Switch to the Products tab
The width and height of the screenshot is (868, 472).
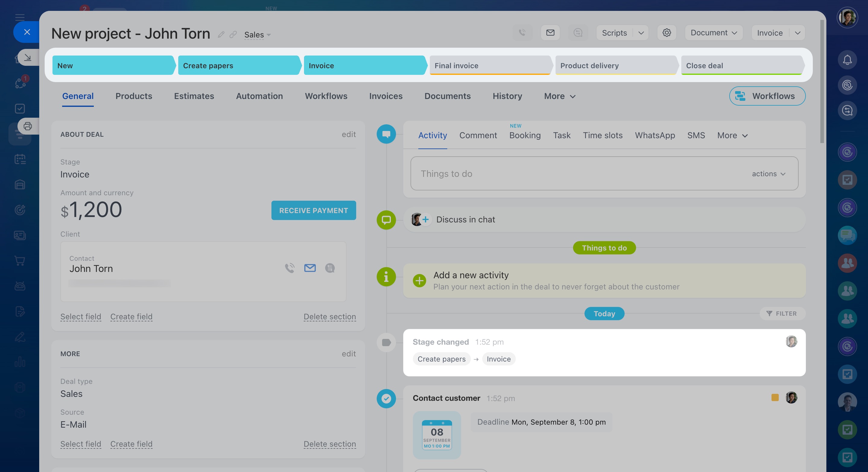(x=134, y=96)
